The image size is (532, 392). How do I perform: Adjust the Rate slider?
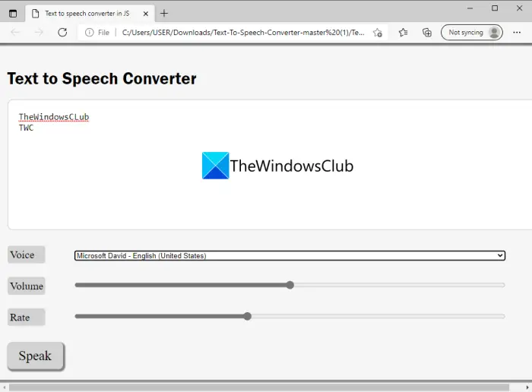[290, 316]
